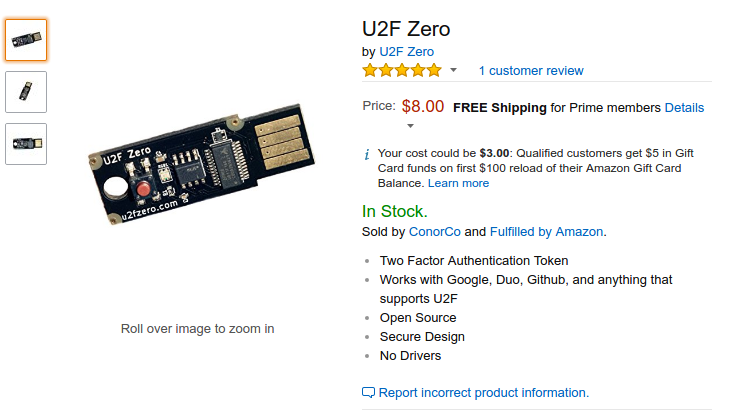Open the 1 customer review link

coord(531,71)
